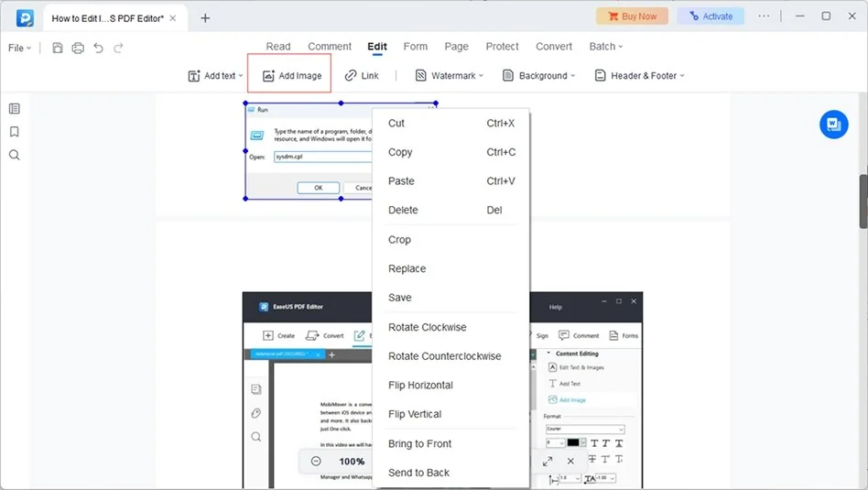The image size is (868, 490).
Task: Click the blue Word convert floating icon
Action: click(x=833, y=124)
